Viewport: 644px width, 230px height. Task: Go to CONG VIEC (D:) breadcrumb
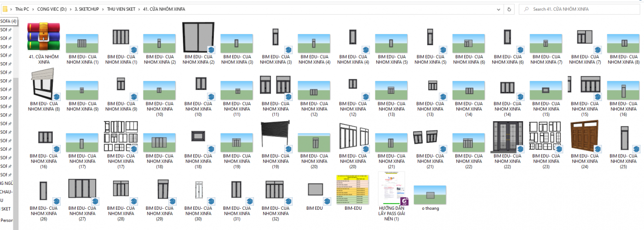click(x=51, y=9)
